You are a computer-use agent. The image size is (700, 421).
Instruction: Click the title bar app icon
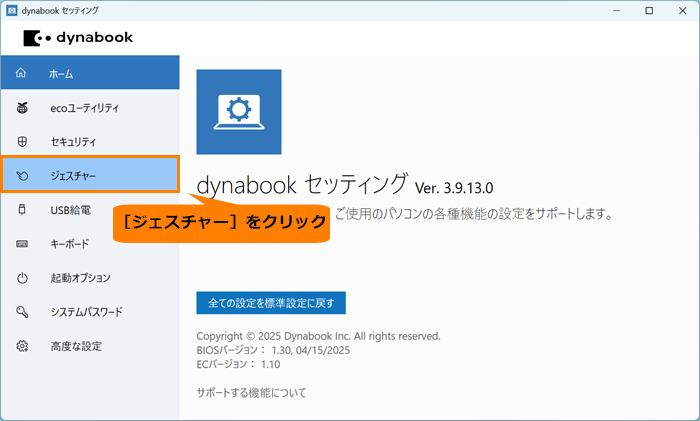click(x=12, y=11)
